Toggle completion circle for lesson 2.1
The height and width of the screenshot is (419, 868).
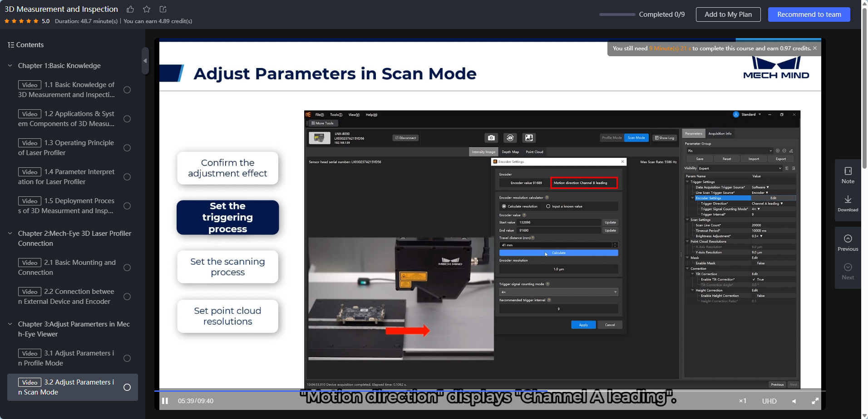point(127,268)
